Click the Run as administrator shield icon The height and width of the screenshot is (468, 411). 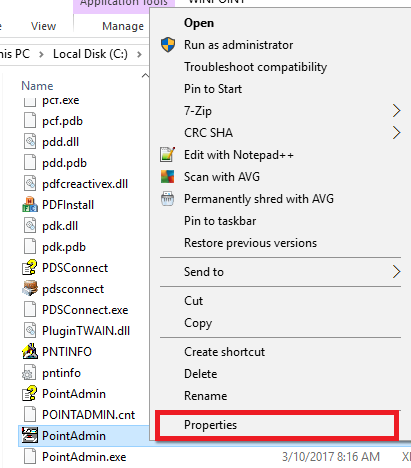168,45
